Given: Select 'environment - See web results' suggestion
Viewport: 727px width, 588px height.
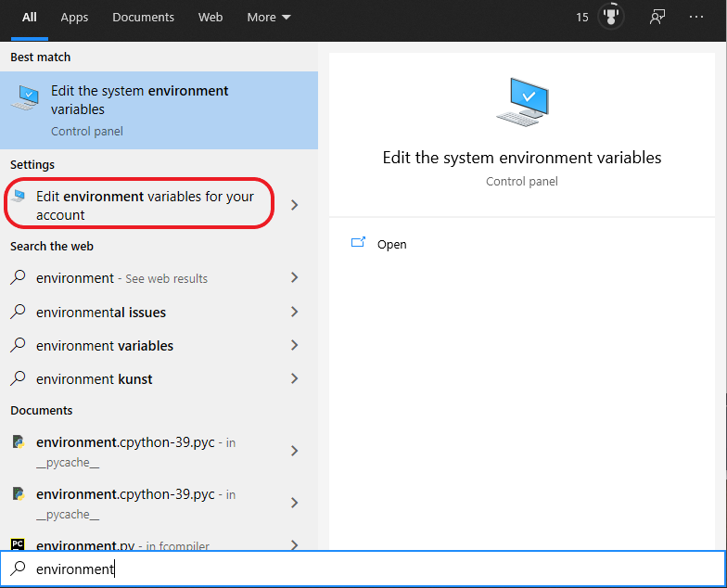Looking at the screenshot, I should 121,278.
